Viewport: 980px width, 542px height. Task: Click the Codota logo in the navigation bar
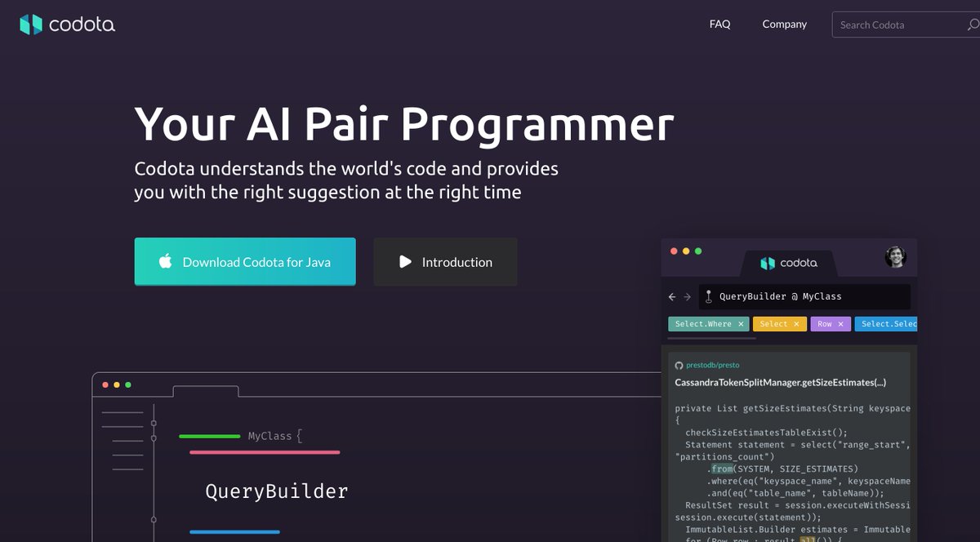click(66, 24)
